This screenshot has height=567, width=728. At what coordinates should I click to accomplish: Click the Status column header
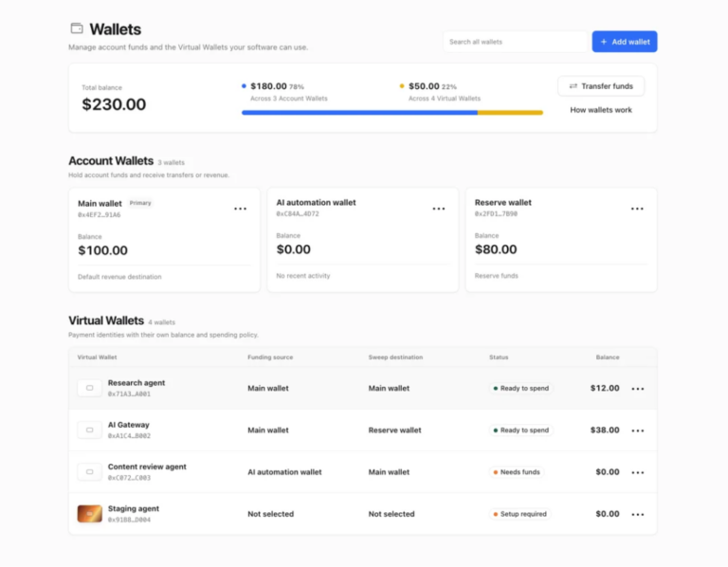point(499,357)
